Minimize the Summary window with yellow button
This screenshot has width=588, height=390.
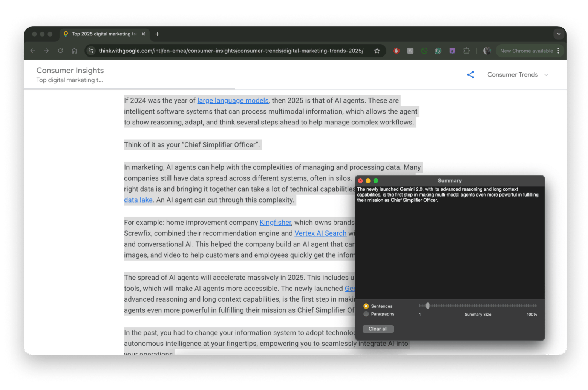(x=368, y=181)
